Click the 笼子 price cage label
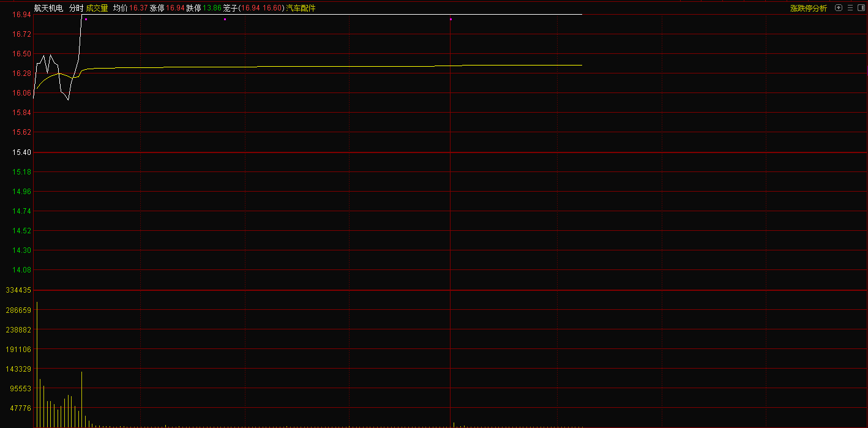 point(230,9)
